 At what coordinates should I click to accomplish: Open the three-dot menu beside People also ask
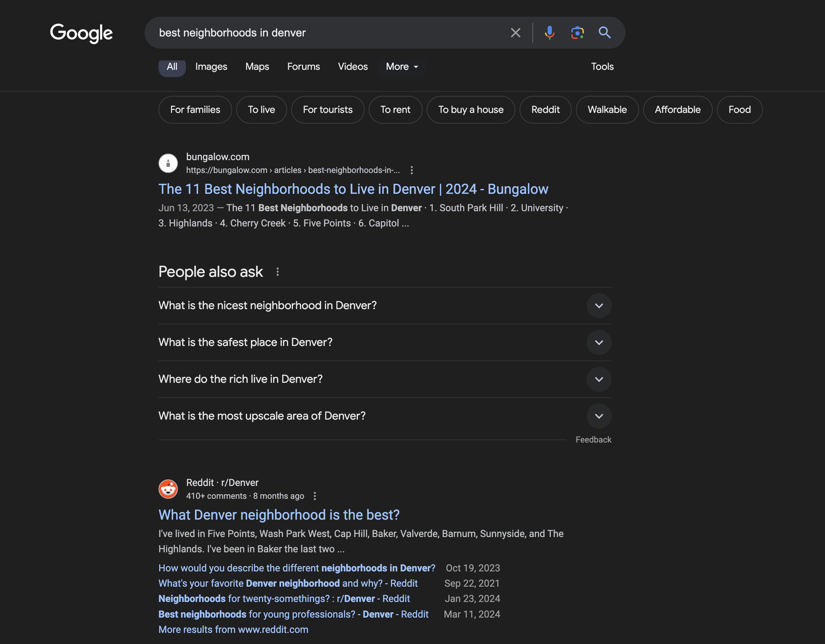tap(278, 271)
